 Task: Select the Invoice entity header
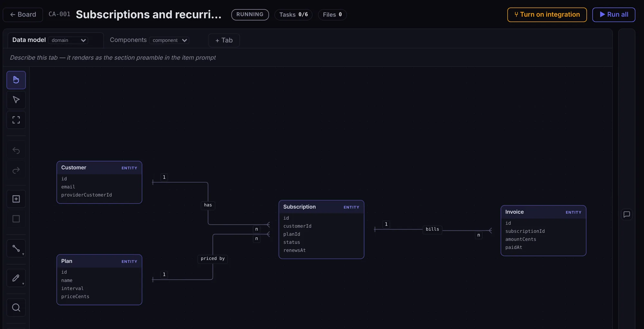click(x=543, y=212)
